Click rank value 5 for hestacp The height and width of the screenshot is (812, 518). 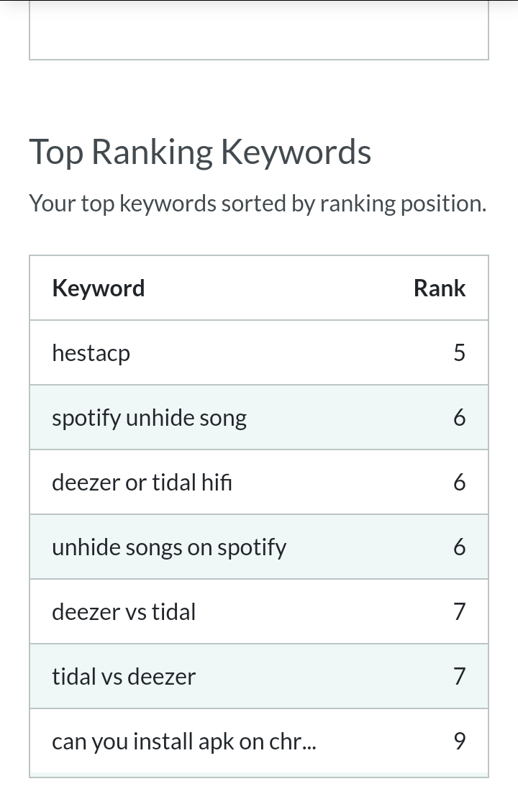pos(460,353)
